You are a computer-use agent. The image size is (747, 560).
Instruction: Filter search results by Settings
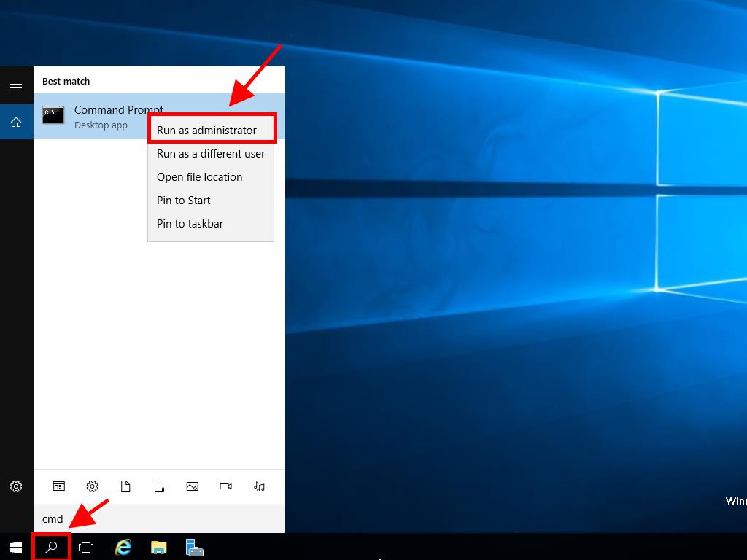coord(92,486)
